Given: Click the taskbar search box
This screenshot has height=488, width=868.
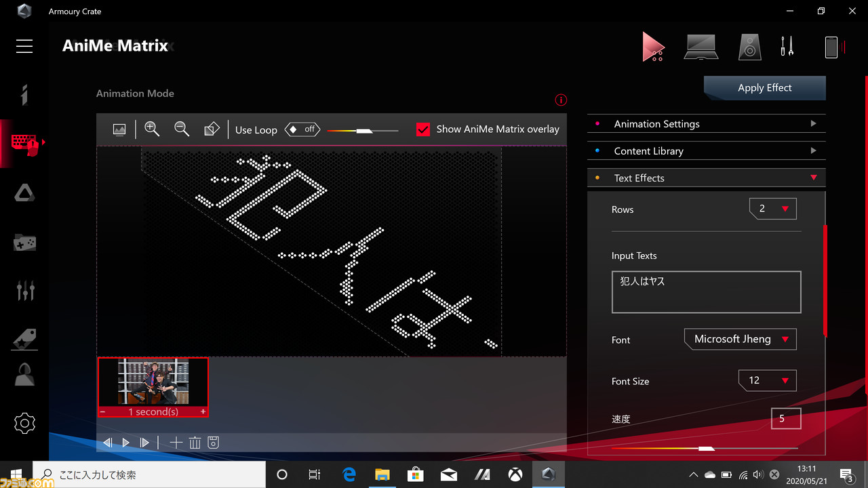Looking at the screenshot, I should click(x=149, y=475).
